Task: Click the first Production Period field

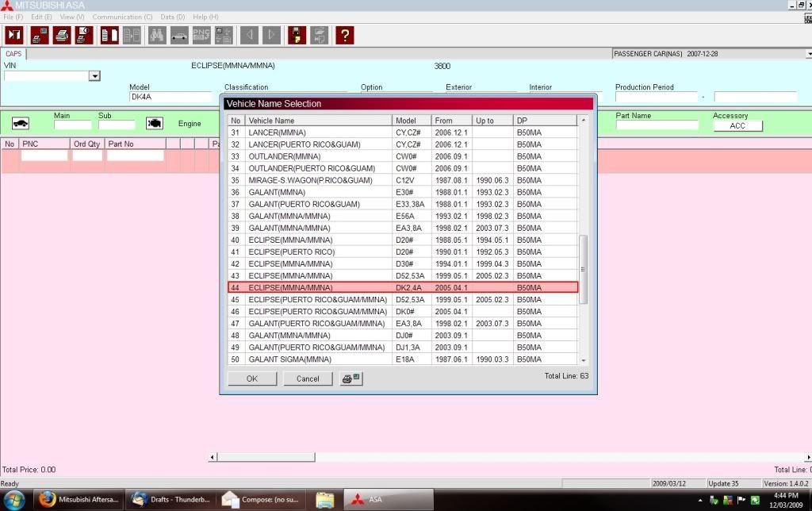Action: click(x=657, y=97)
